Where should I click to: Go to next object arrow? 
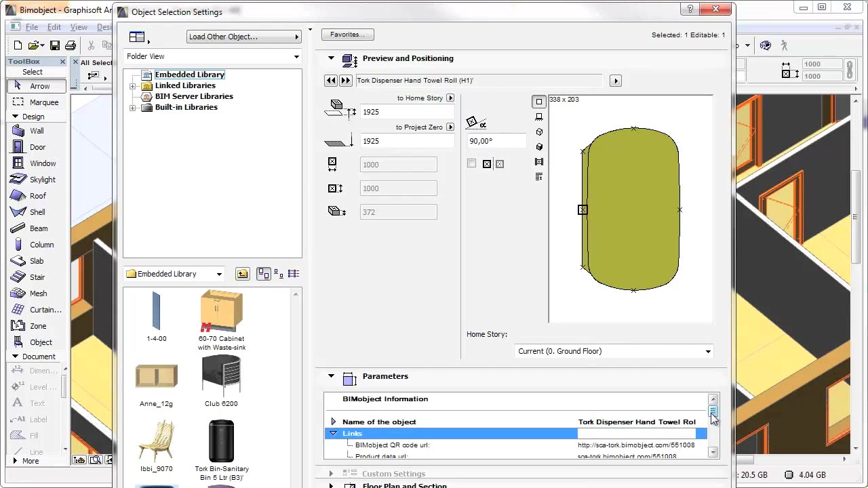click(347, 81)
